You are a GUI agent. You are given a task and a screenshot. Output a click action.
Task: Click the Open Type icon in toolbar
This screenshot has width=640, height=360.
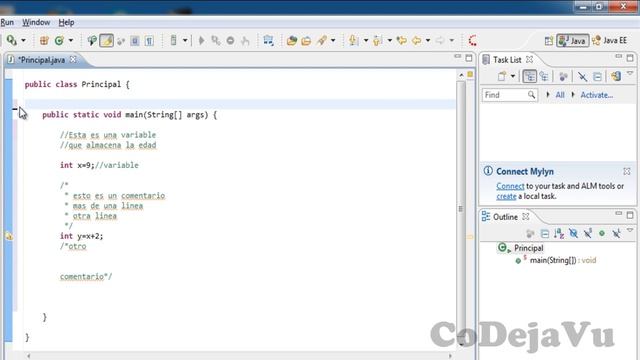click(x=92, y=40)
